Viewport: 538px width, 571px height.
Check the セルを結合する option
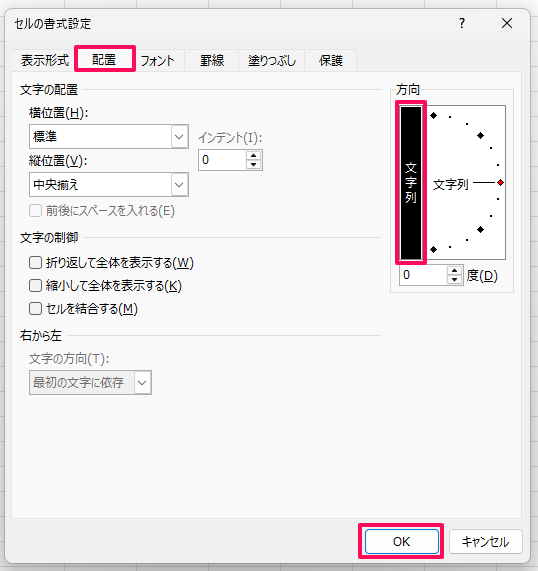pyautogui.click(x=35, y=309)
